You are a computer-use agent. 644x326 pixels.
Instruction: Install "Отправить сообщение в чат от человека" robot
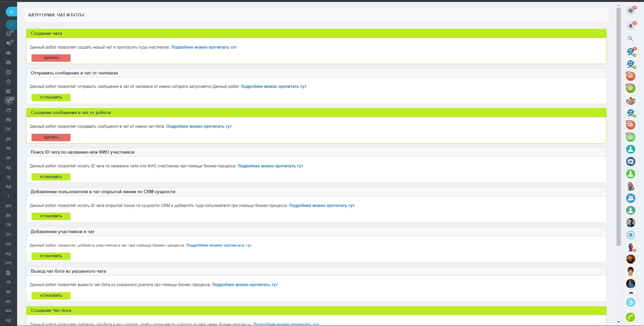[51, 98]
